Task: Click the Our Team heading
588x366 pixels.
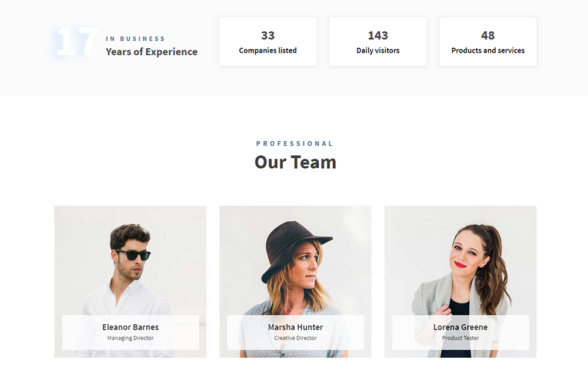Action: (x=296, y=162)
